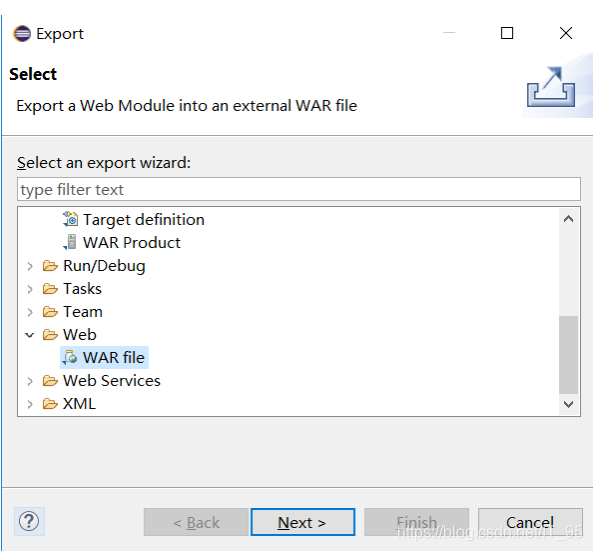Image resolution: width=593 pixels, height=551 pixels.
Task: Expand the Web Services category
Action: [x=30, y=381]
